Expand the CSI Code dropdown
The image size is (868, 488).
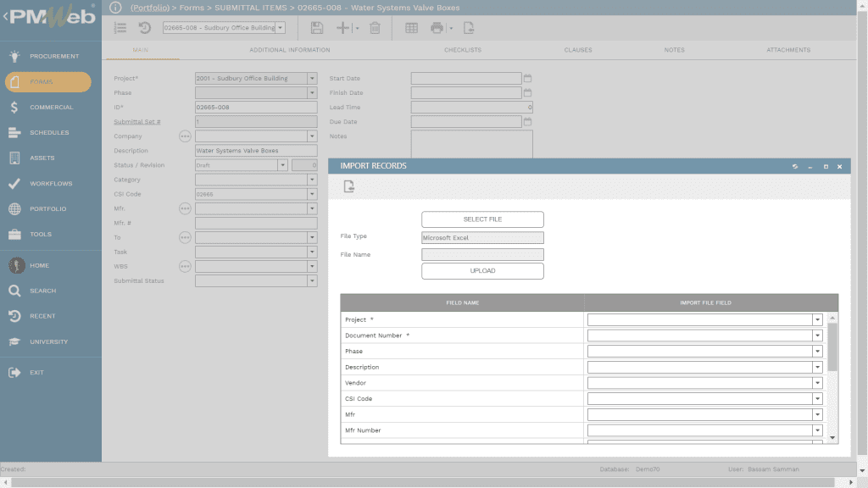312,194
